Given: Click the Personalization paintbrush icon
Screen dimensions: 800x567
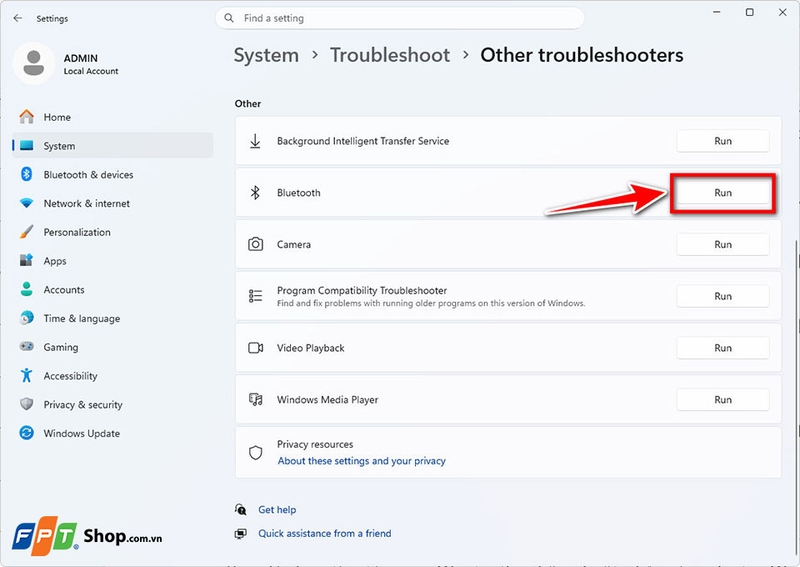Looking at the screenshot, I should click(x=27, y=232).
